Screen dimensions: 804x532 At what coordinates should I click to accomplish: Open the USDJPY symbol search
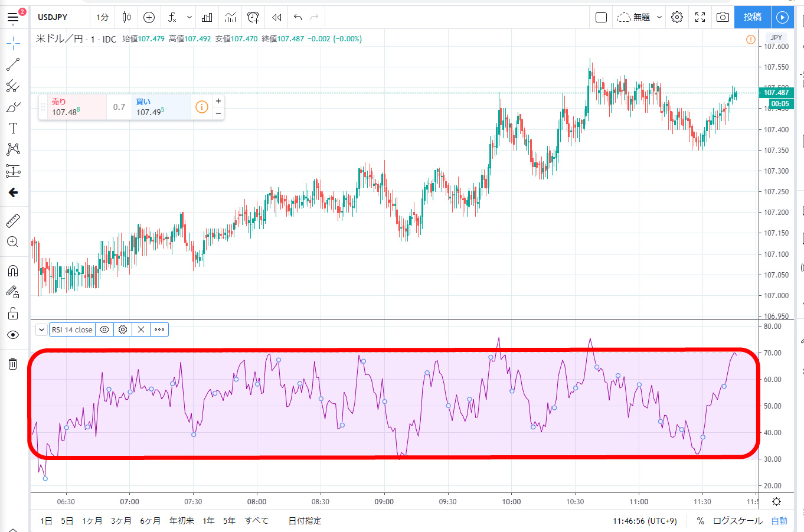click(53, 17)
